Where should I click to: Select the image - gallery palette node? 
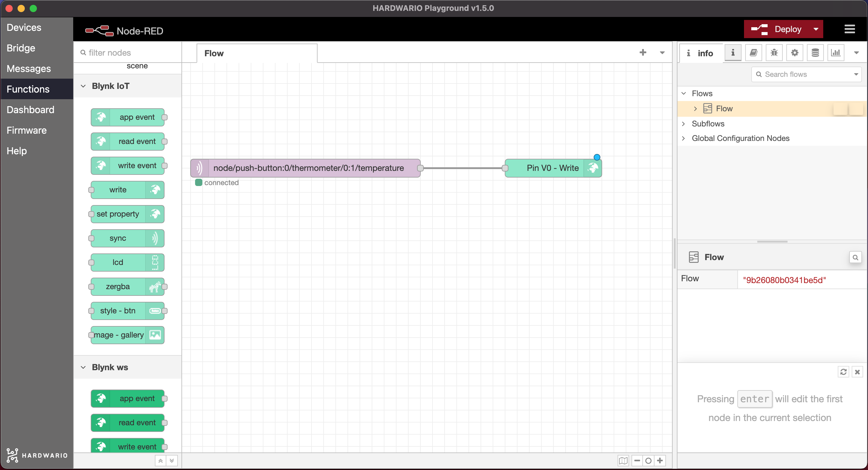point(128,335)
